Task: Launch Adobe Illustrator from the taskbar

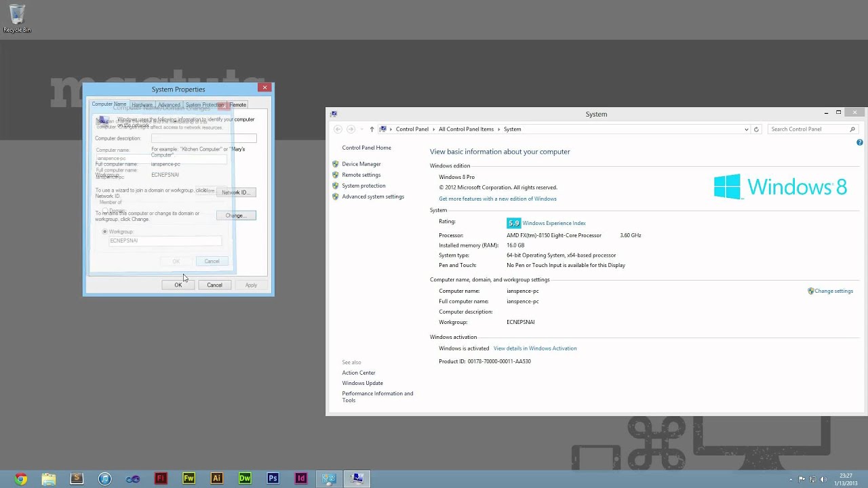Action: 217,479
